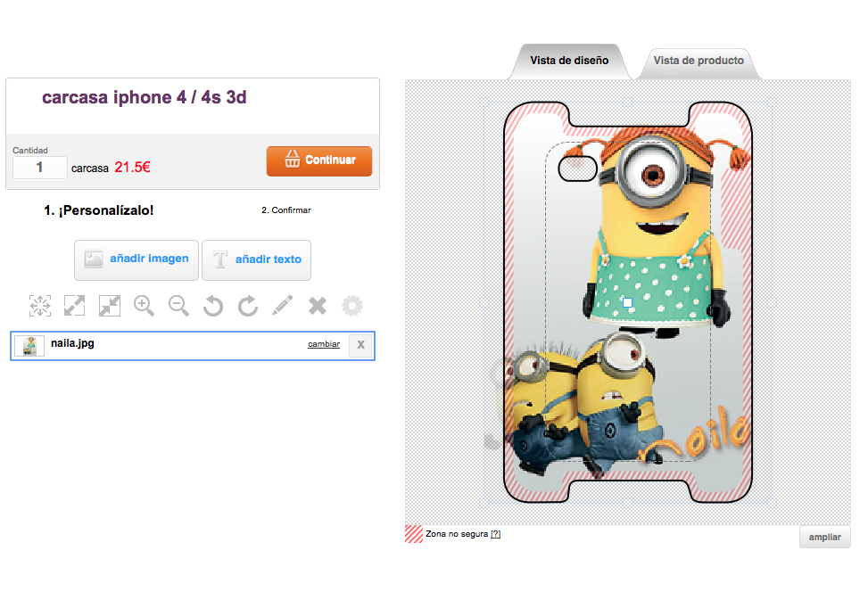This screenshot has height=592, width=868.
Task: Open settings gear icon
Action: (x=352, y=306)
